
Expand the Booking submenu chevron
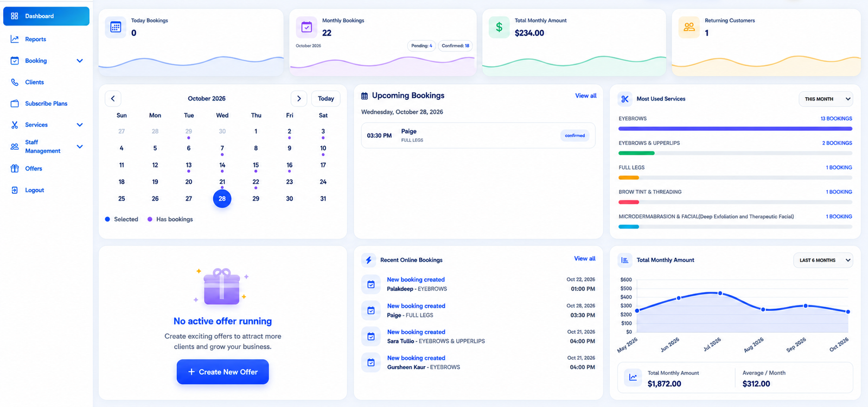(80, 61)
